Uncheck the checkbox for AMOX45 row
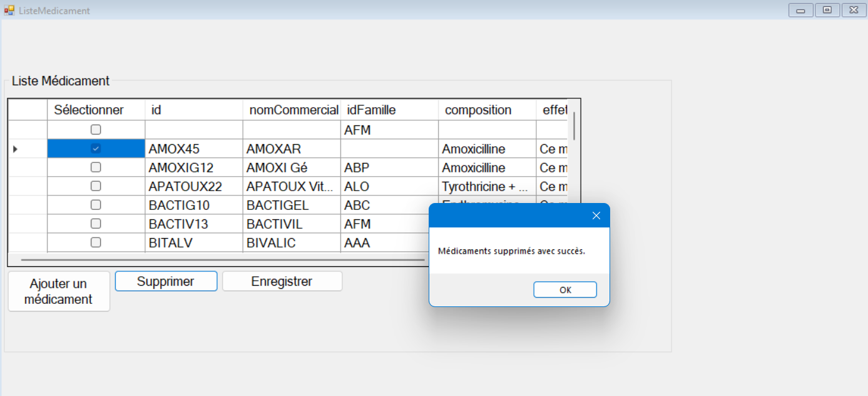This screenshot has width=868, height=396. click(x=96, y=148)
